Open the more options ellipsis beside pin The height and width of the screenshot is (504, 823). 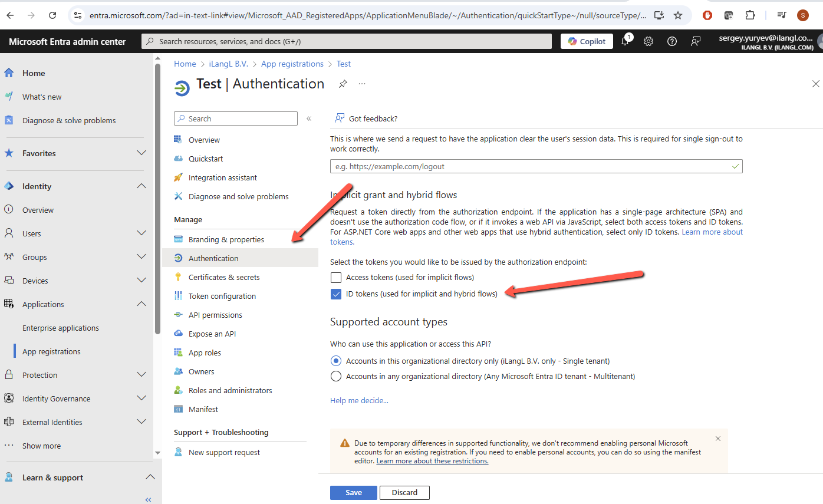(x=362, y=84)
